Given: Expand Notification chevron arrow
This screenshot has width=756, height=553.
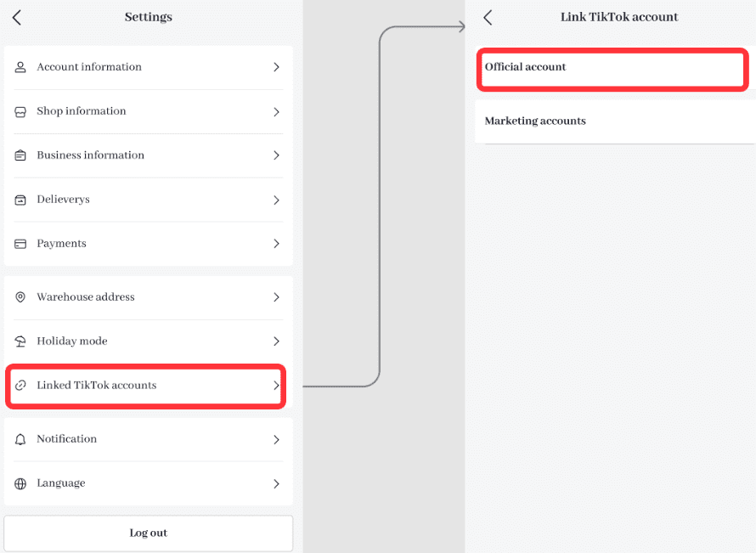Looking at the screenshot, I should (276, 439).
